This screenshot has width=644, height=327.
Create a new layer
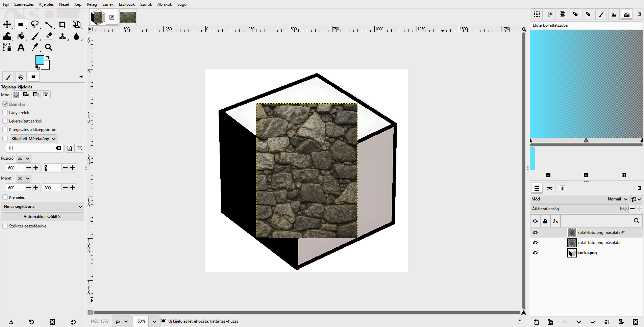(536, 322)
